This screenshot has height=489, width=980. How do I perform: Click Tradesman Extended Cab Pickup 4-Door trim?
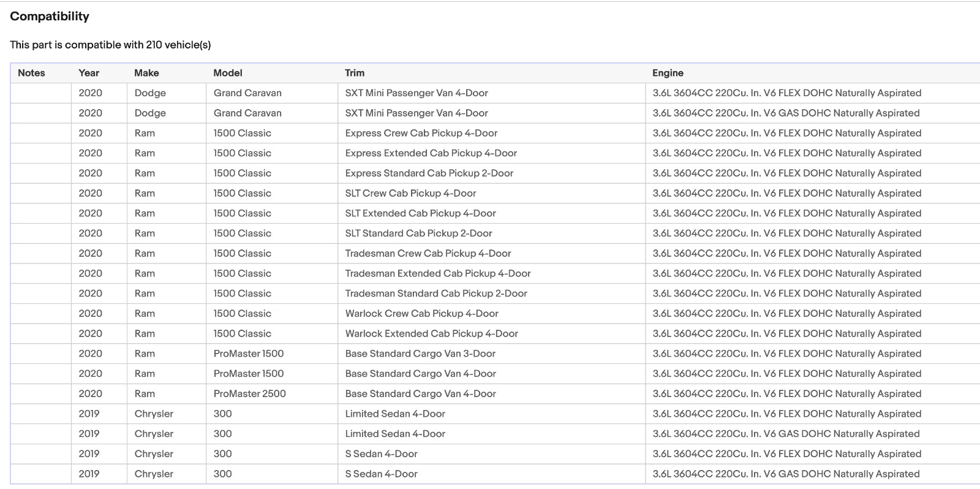[x=438, y=273]
